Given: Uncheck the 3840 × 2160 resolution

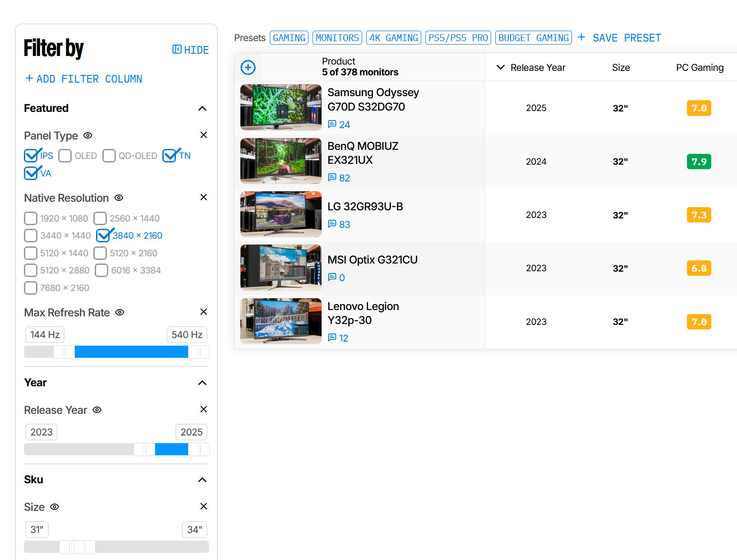Looking at the screenshot, I should click(x=103, y=236).
